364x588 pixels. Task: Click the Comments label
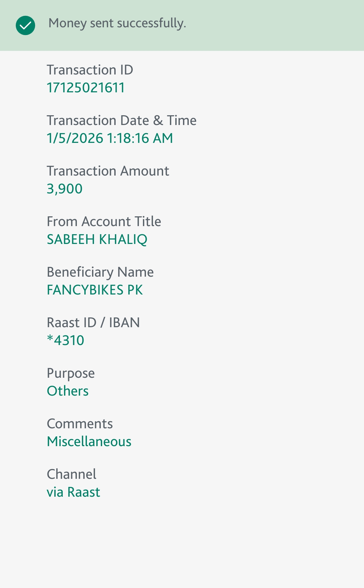(x=80, y=424)
